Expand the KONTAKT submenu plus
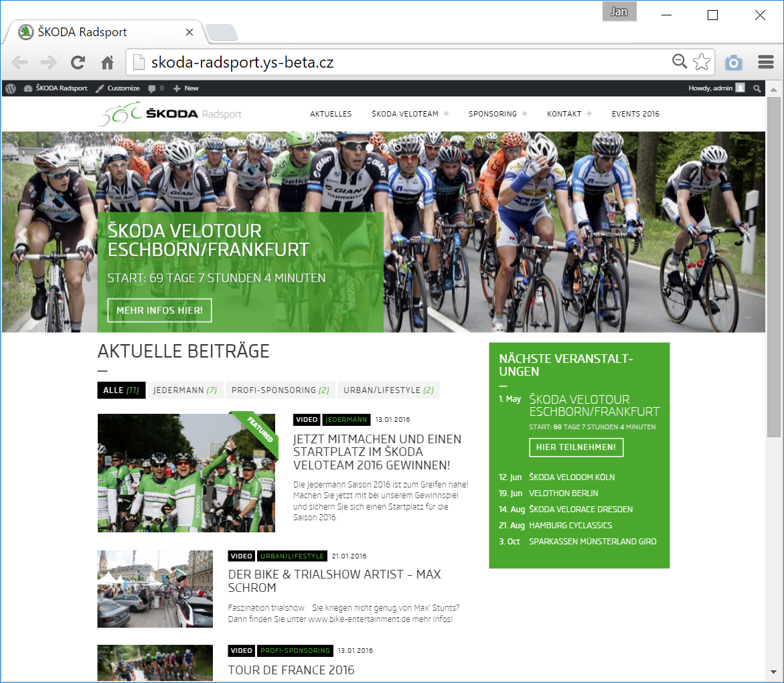 (x=589, y=114)
